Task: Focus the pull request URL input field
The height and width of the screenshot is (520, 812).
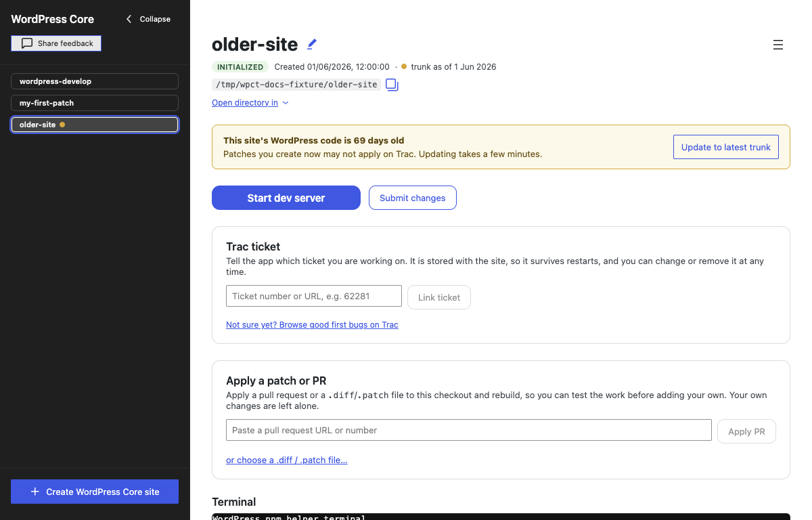Action: click(469, 430)
